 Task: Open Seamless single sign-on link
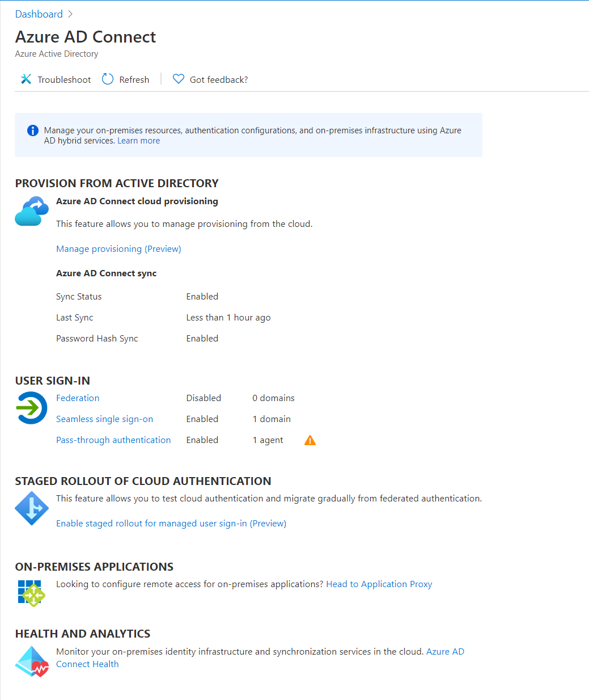coord(104,419)
